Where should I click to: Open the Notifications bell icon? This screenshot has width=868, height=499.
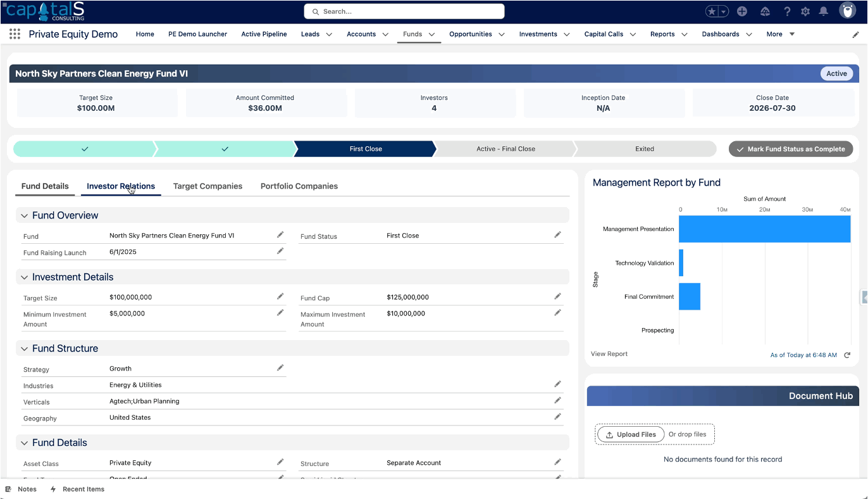tap(824, 11)
